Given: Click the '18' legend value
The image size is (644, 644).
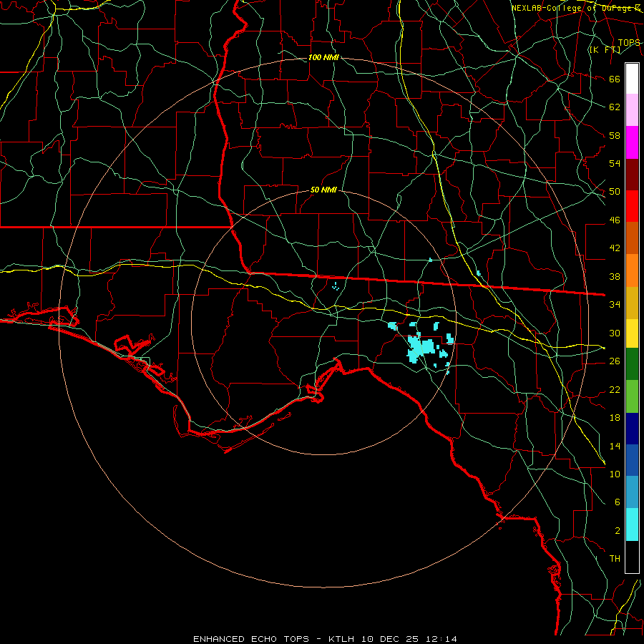Looking at the screenshot, I should tap(615, 418).
